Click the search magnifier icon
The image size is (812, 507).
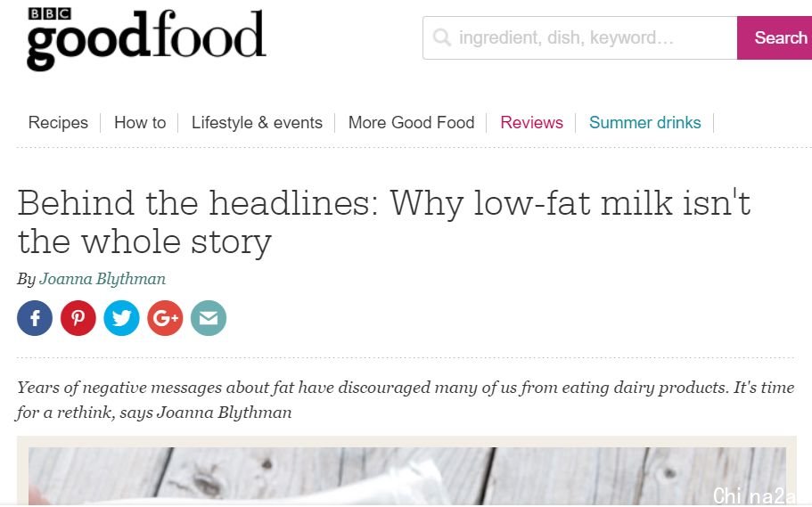click(442, 37)
